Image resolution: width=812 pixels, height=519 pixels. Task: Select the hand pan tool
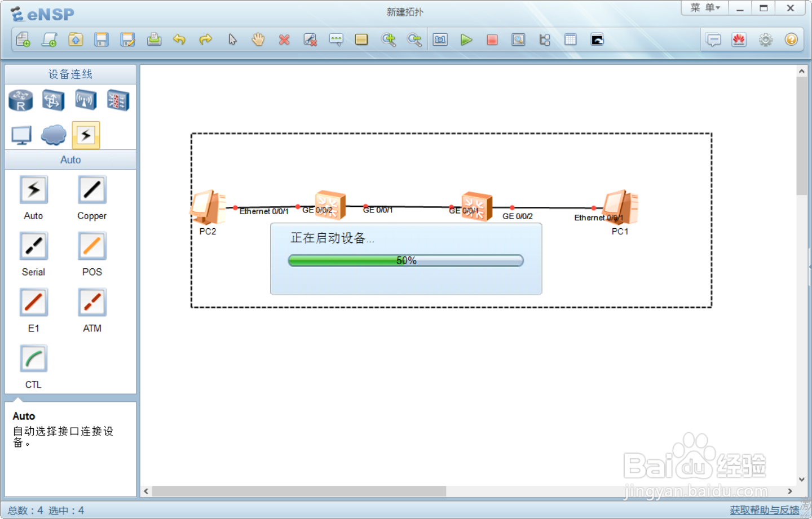click(258, 39)
